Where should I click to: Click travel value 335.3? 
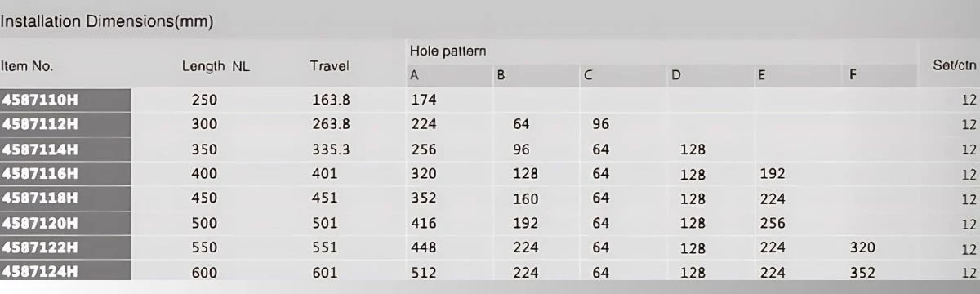332,149
